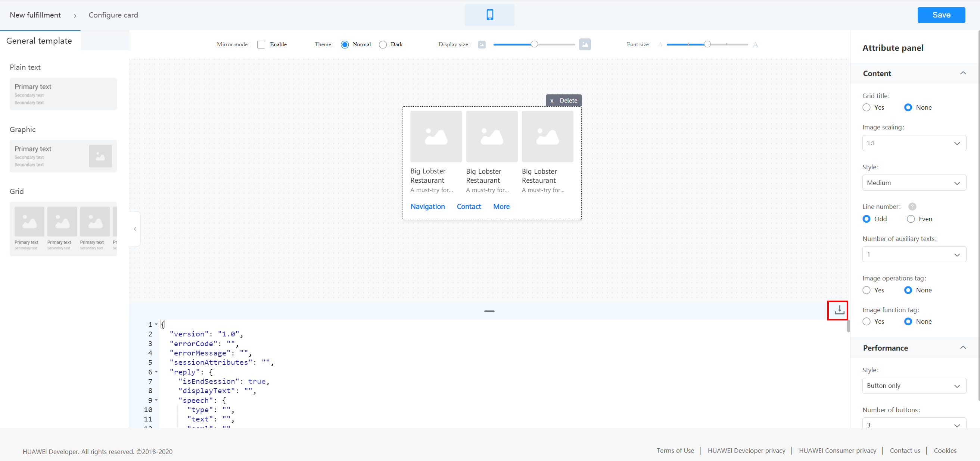
Task: Fold JSON line 1 arrow
Action: click(x=156, y=324)
